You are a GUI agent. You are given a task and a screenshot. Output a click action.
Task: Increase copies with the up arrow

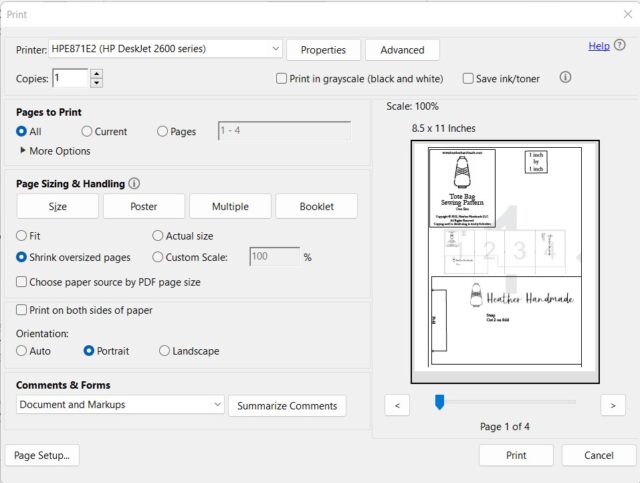(96, 74)
